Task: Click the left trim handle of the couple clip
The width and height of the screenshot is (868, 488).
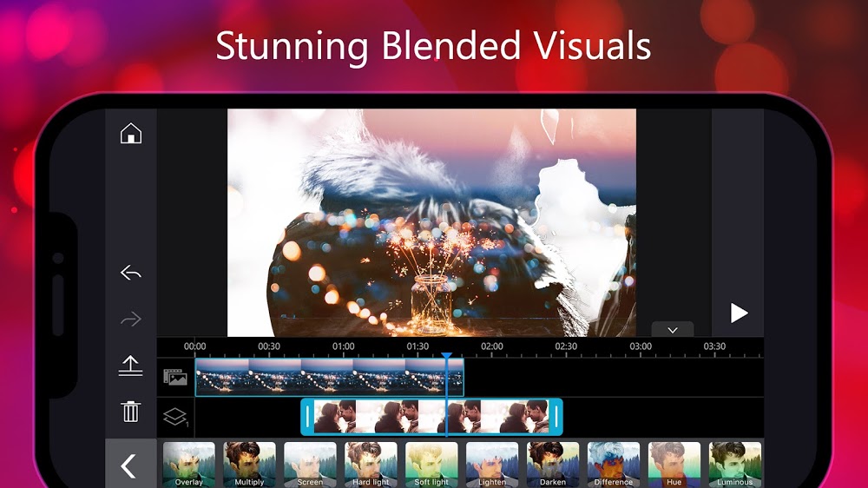Action: coord(308,417)
